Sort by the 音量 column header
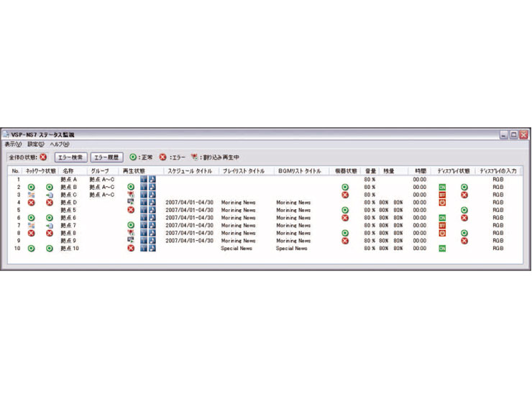 (x=370, y=171)
